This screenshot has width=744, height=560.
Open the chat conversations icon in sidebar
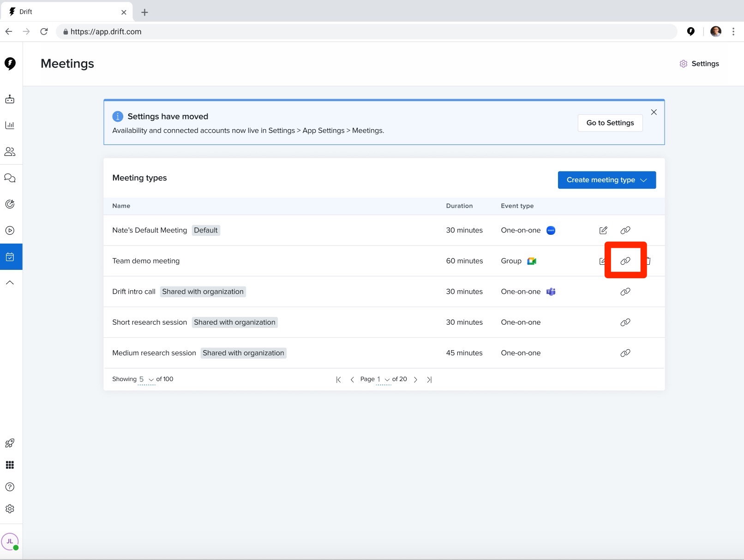pos(10,178)
